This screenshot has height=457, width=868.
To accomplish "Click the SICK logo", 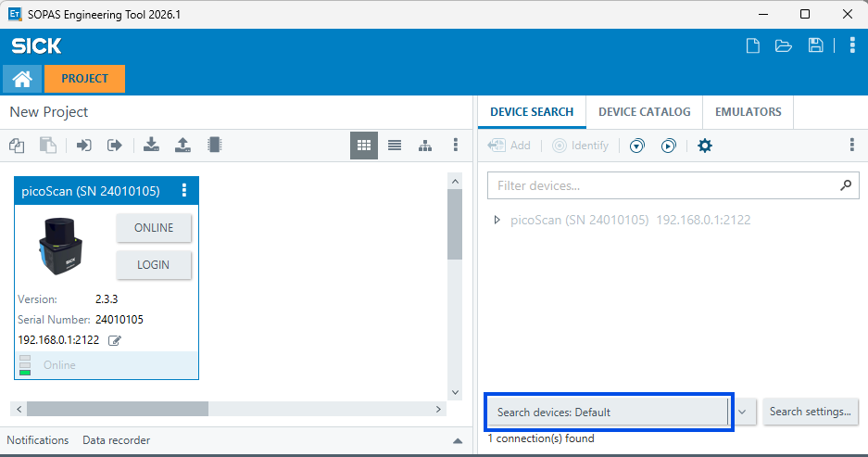I will tap(36, 46).
